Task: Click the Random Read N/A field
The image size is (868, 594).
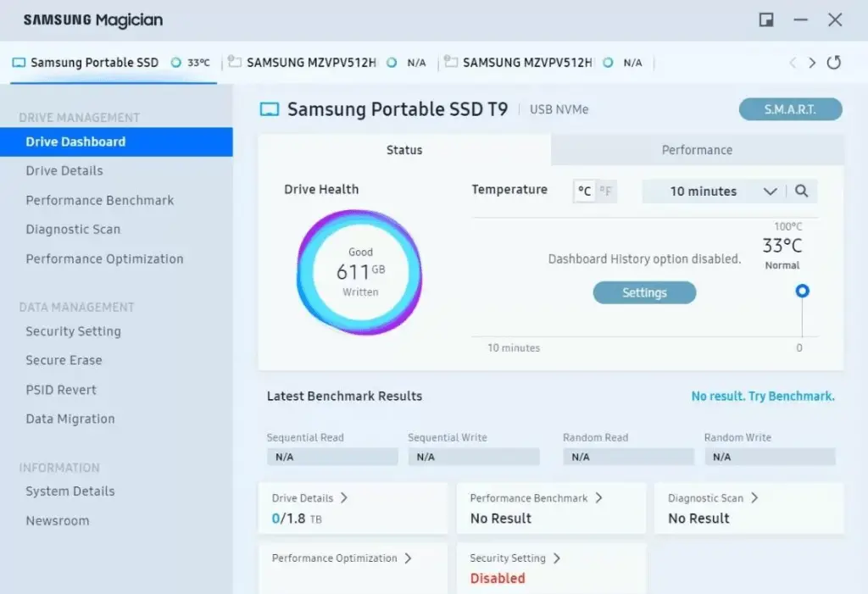Action: point(628,457)
